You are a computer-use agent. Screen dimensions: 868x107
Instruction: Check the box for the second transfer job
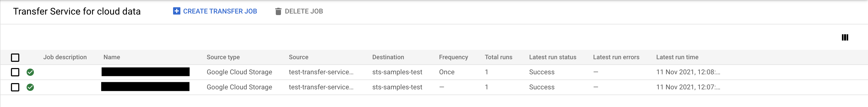pos(15,87)
